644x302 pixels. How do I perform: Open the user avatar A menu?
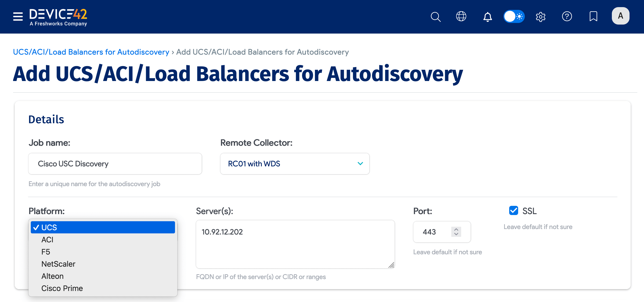click(x=620, y=16)
